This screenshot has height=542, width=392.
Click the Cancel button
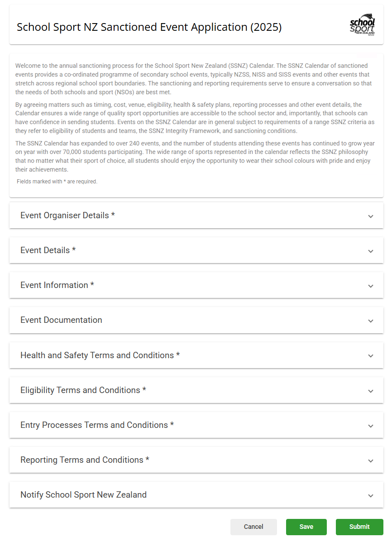pos(253,527)
